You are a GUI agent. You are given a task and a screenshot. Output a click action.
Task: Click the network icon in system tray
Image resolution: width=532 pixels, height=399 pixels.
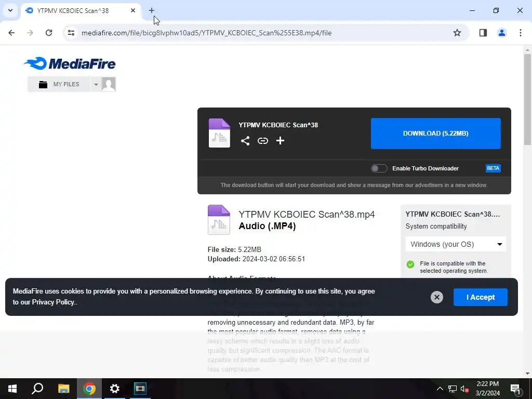[453, 389]
